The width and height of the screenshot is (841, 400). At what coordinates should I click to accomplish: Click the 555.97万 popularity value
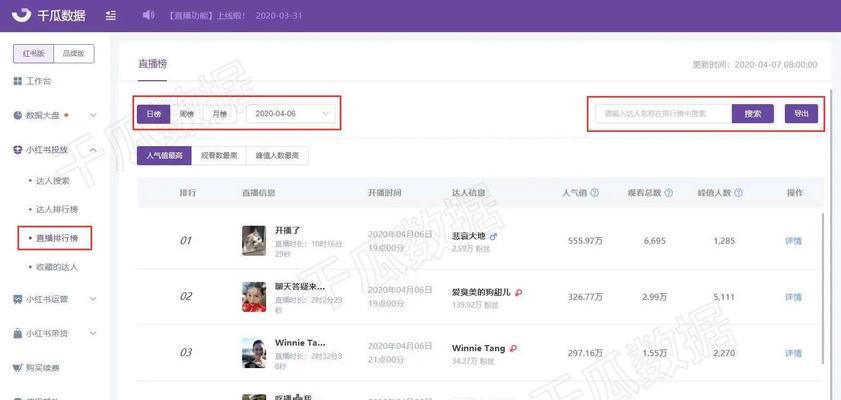click(585, 241)
